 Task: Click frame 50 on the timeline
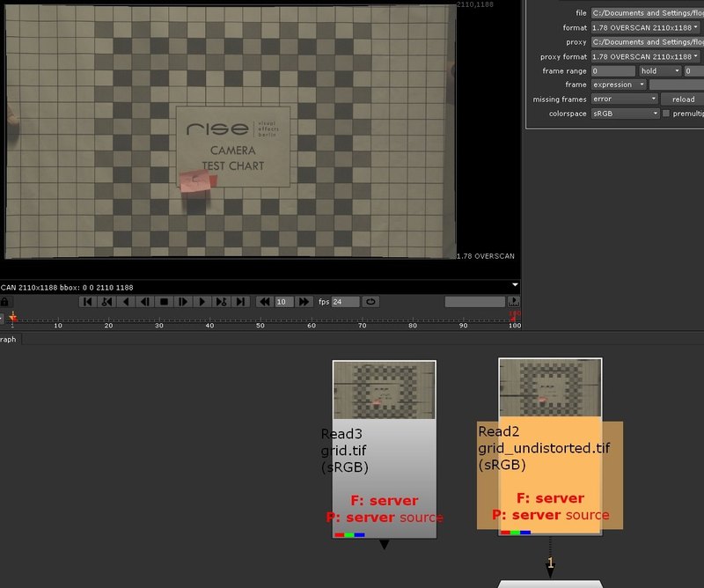(x=260, y=318)
